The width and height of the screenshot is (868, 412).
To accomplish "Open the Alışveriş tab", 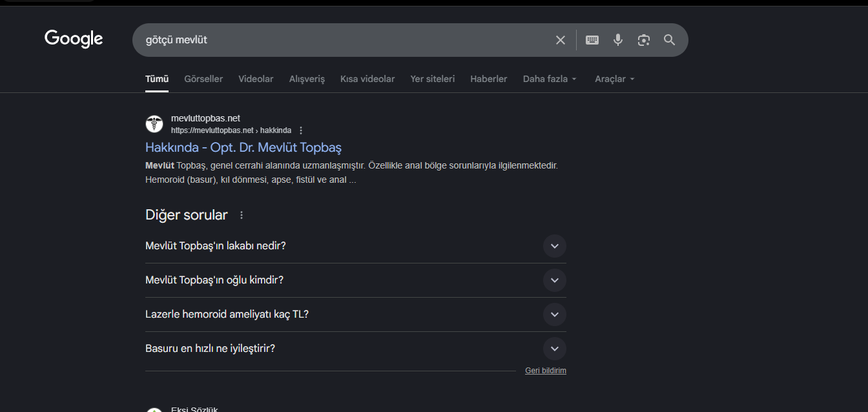I will pyautogui.click(x=307, y=79).
